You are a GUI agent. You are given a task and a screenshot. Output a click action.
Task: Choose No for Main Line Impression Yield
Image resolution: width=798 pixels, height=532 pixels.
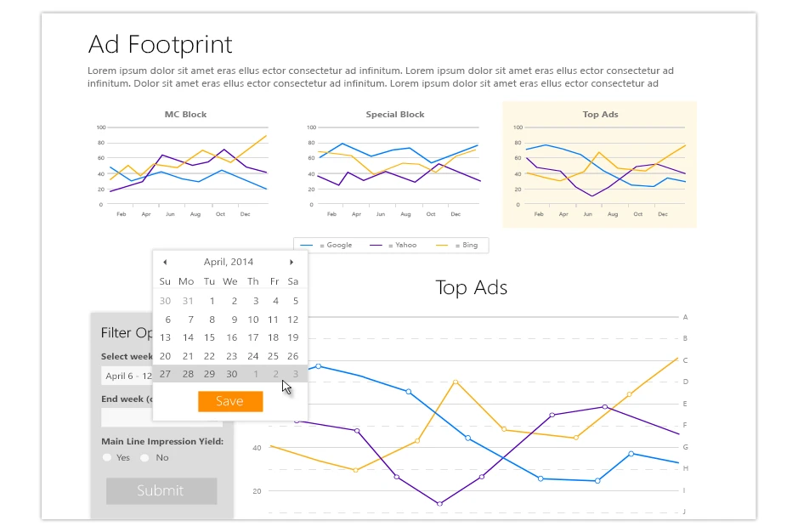pos(145,457)
